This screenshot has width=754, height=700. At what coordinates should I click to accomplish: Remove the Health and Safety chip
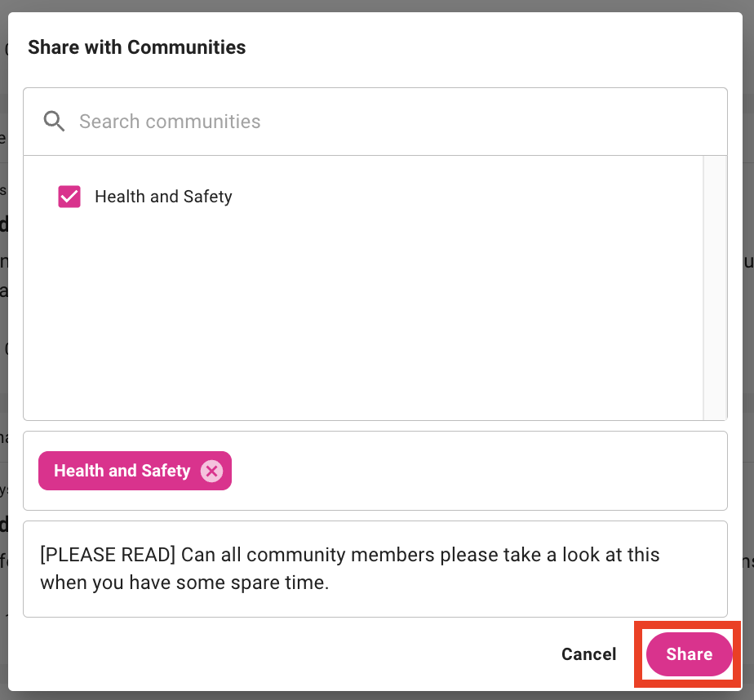coord(211,471)
